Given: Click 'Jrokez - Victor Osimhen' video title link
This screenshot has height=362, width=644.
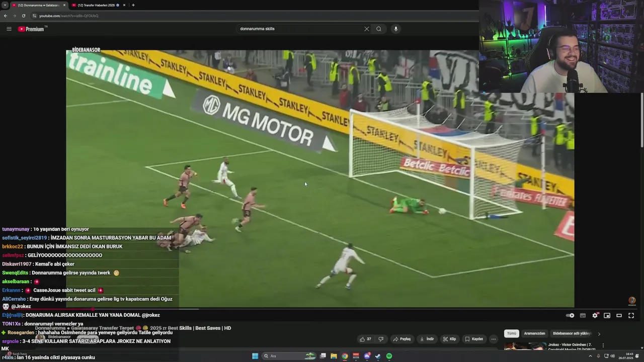Looking at the screenshot, I should tap(572, 346).
